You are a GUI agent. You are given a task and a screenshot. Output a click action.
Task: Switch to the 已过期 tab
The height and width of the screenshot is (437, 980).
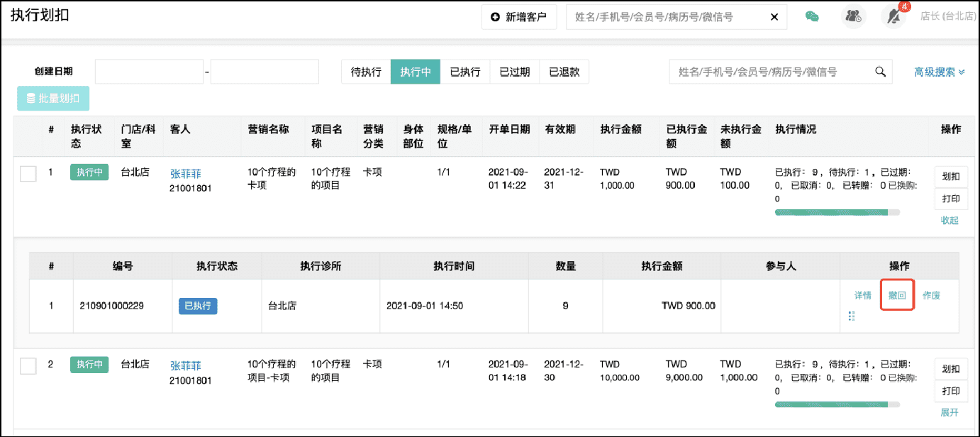[514, 72]
